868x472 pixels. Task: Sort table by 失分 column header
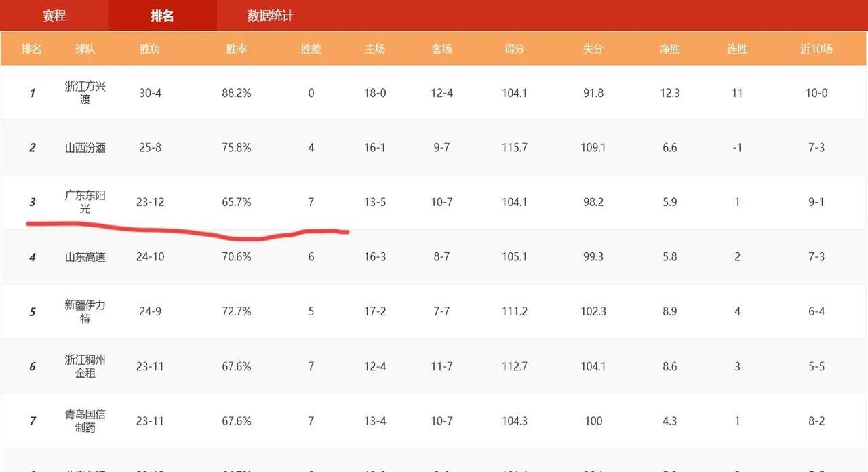(x=593, y=48)
